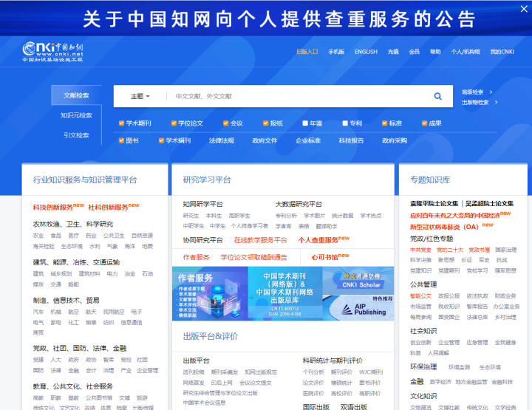Select the 引文检索 tab
This screenshot has width=532, height=410.
76,135
